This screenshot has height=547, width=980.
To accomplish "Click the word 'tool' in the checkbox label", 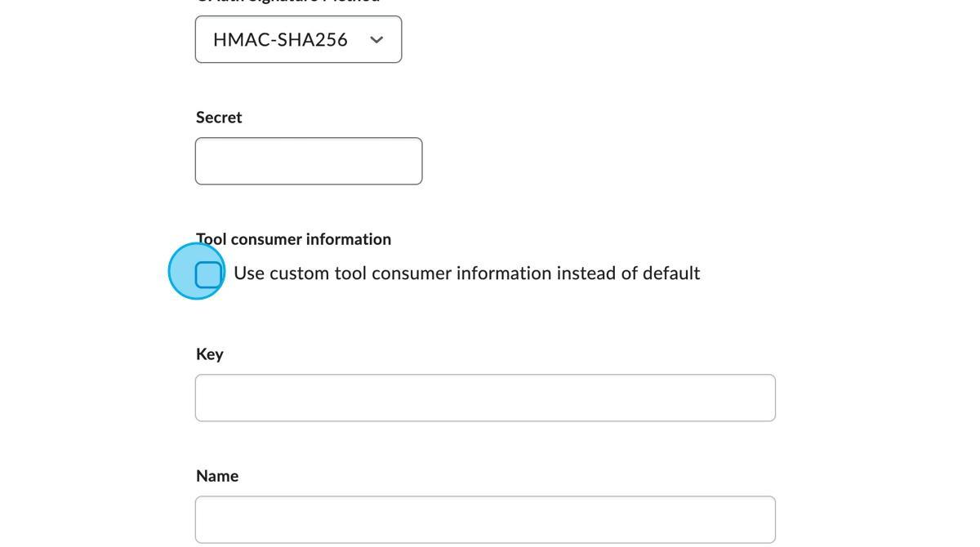I will (350, 273).
